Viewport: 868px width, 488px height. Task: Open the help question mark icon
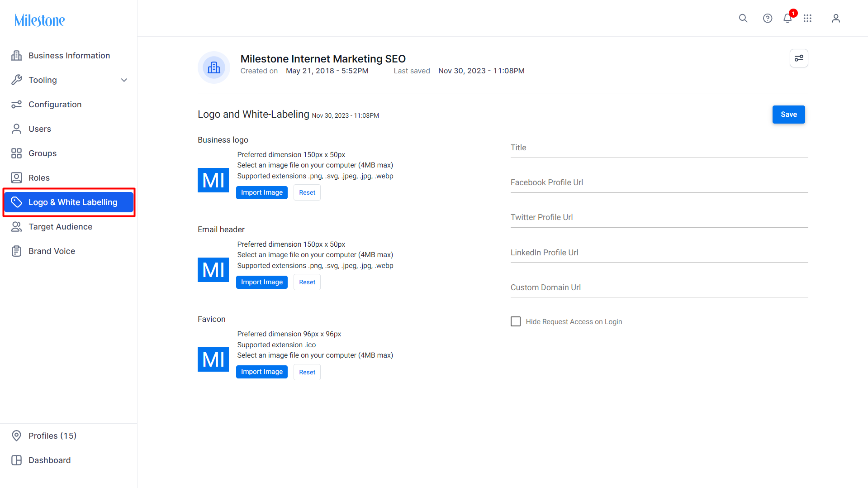click(x=768, y=18)
